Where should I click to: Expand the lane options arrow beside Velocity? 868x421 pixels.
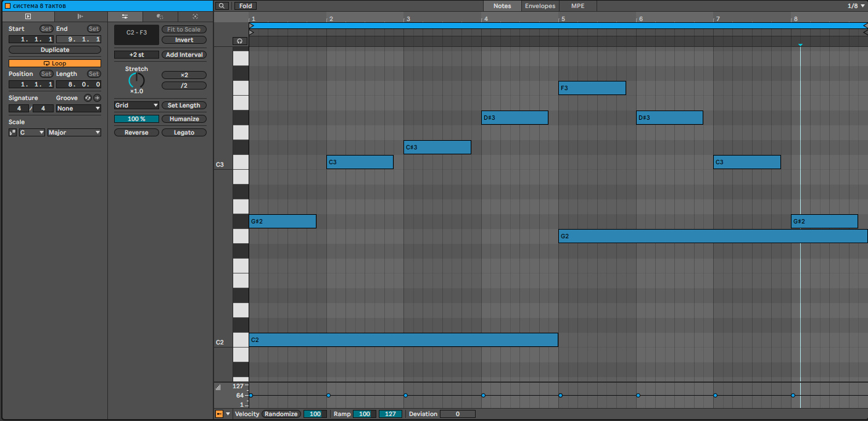pos(228,414)
